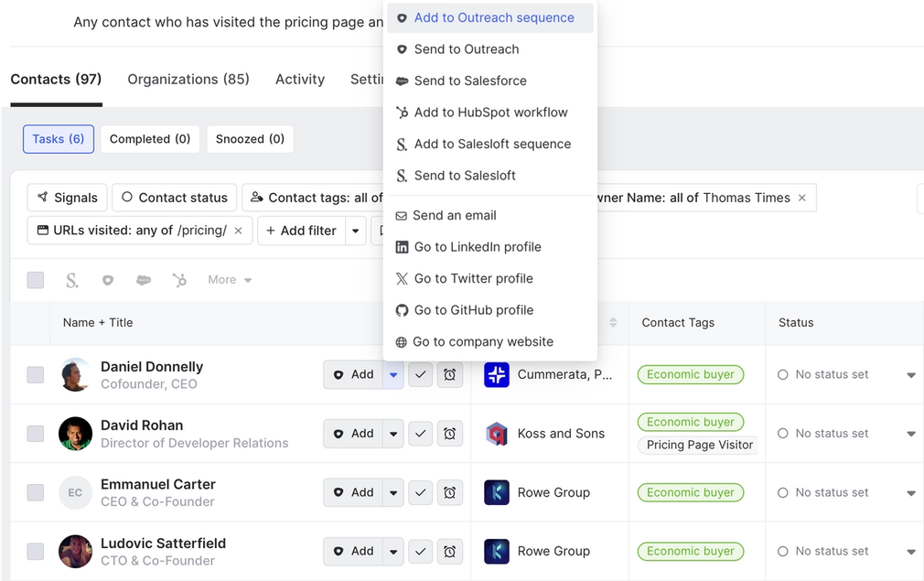The image size is (924, 581).
Task: Mark Ludovic Satterfield's task complete
Action: click(x=420, y=552)
